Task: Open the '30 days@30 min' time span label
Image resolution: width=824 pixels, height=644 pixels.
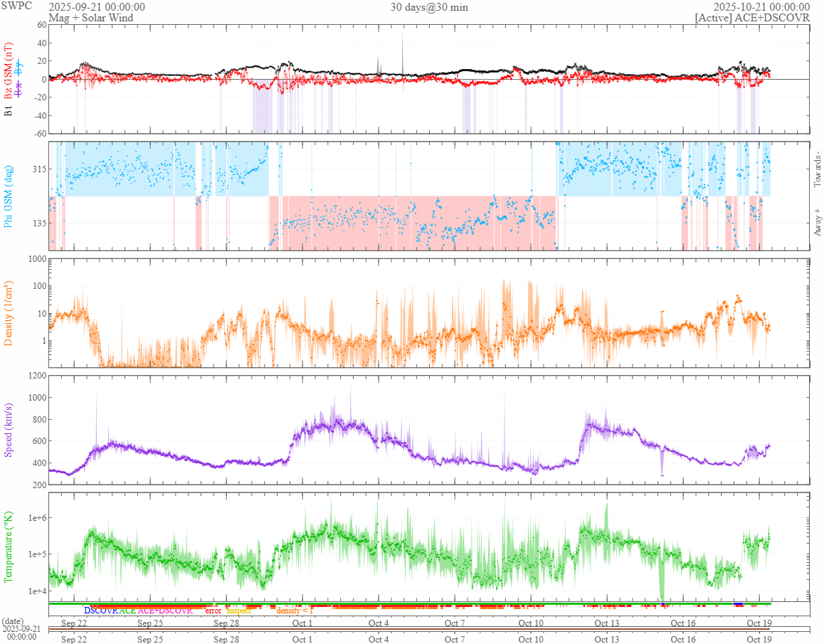Action: [x=429, y=7]
